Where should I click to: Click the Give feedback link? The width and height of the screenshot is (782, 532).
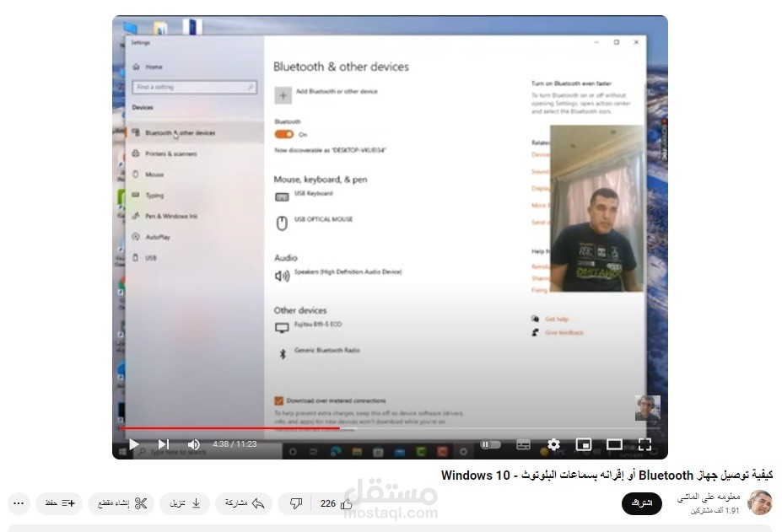[x=564, y=332]
